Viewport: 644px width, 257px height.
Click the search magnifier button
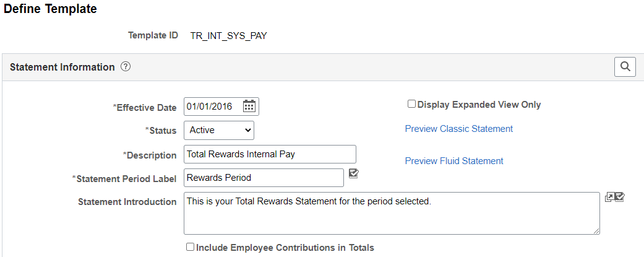625,67
